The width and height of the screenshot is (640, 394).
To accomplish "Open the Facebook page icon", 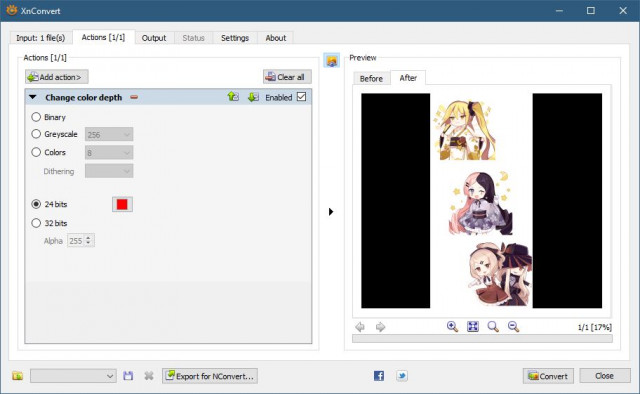I will (x=379, y=376).
